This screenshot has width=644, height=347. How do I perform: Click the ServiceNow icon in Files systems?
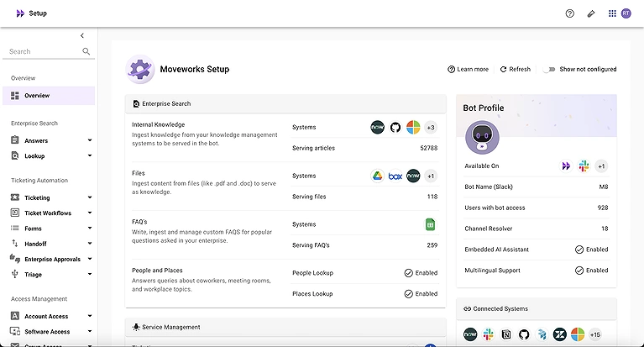click(413, 176)
